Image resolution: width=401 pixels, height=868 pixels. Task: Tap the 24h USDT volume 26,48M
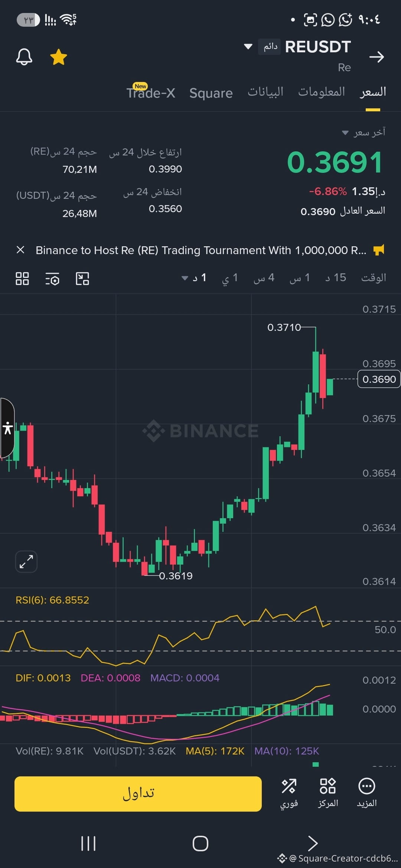80,214
